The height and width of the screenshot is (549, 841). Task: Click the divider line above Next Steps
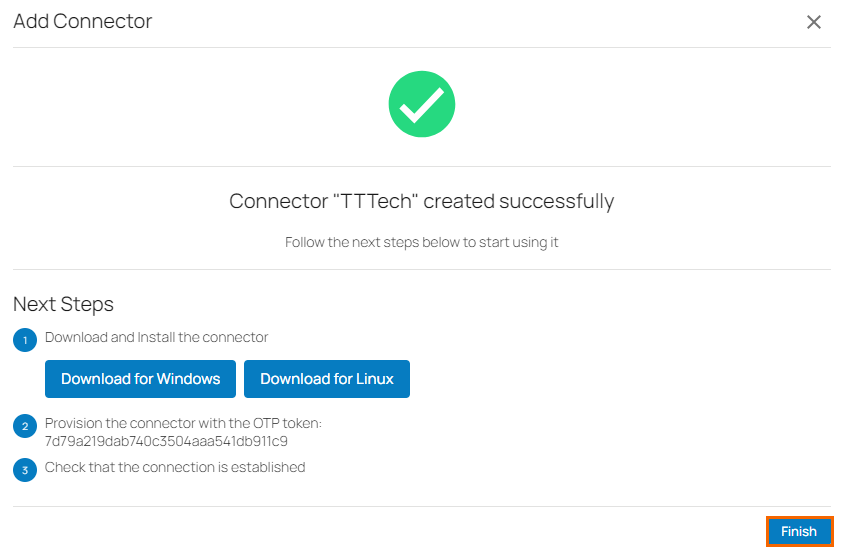421,269
